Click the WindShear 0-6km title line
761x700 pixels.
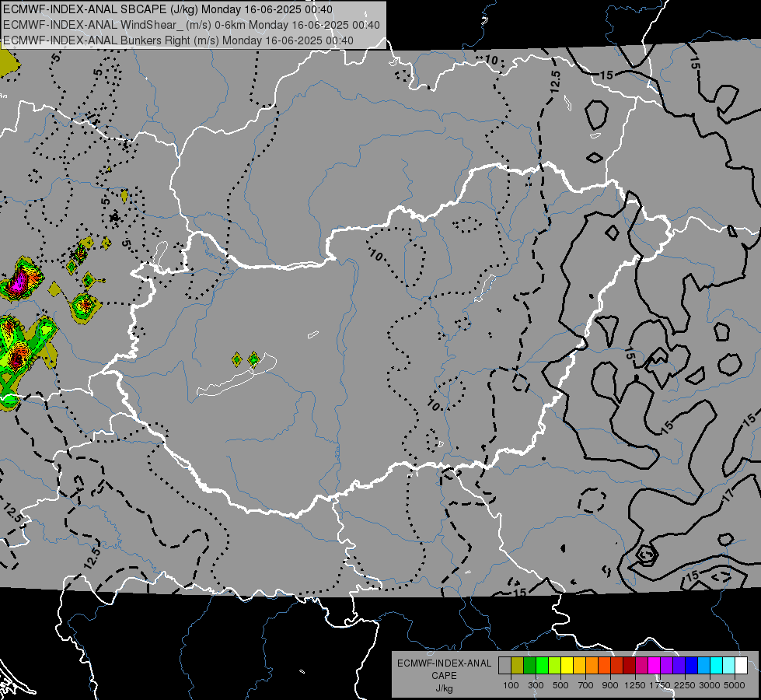(x=191, y=25)
